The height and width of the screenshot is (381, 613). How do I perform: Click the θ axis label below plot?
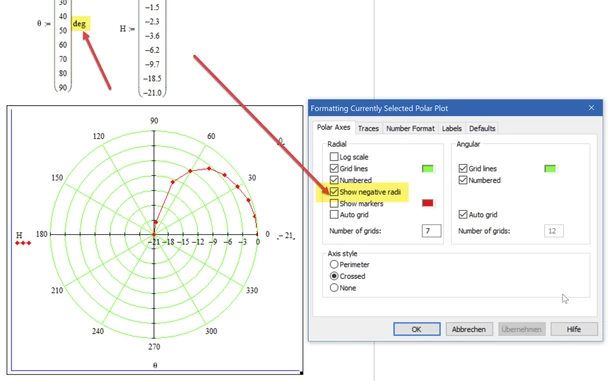pyautogui.click(x=155, y=365)
